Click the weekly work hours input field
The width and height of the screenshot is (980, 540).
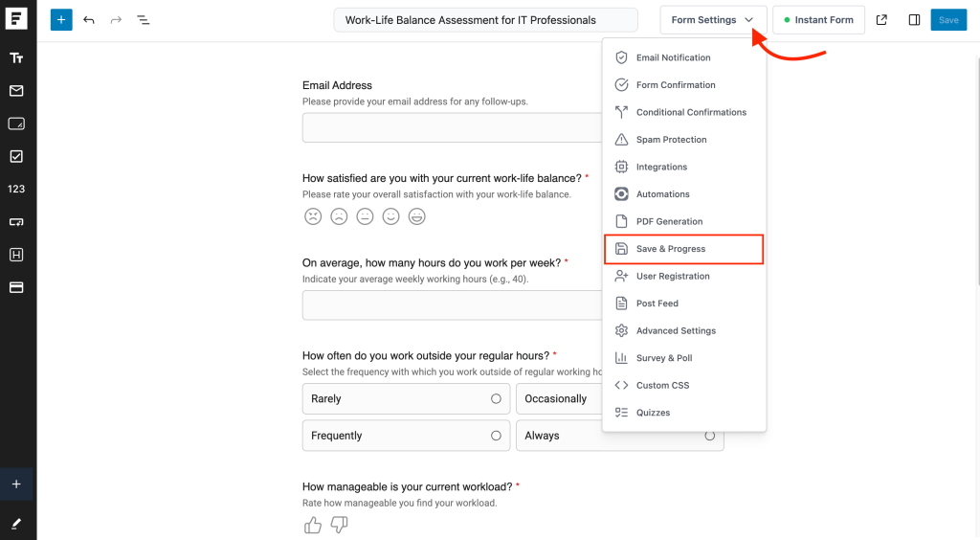click(x=452, y=305)
